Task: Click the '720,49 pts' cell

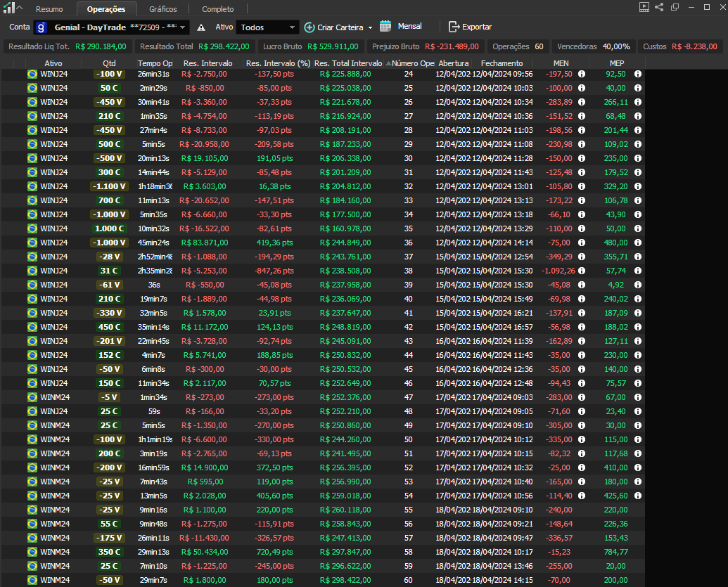Action: (275, 552)
